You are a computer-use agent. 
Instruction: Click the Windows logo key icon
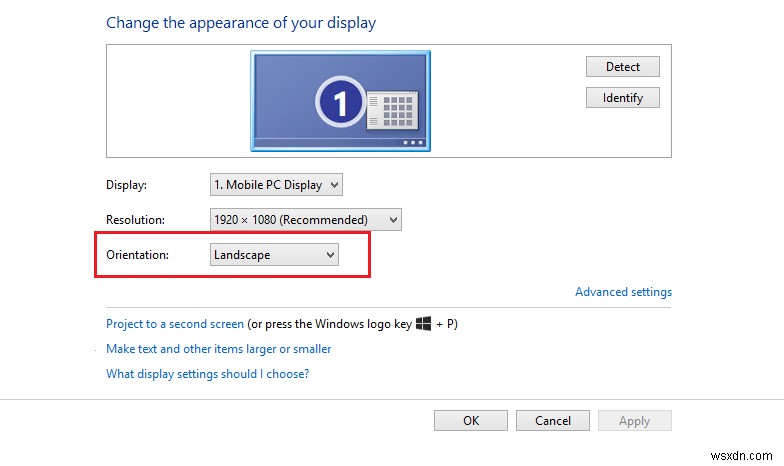(423, 323)
